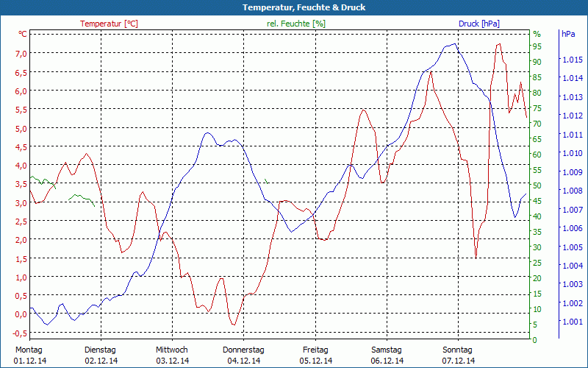Click the '2,5' temperature axis value
The image size is (588, 368).
pyautogui.click(x=21, y=222)
